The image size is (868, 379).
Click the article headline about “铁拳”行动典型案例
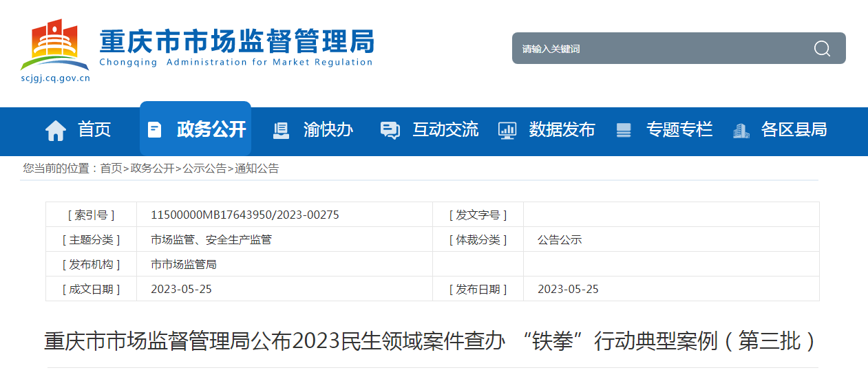[x=432, y=341]
